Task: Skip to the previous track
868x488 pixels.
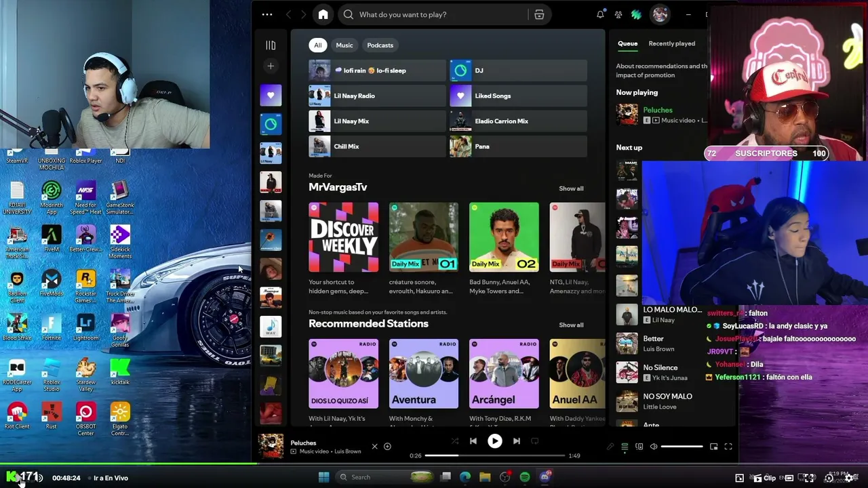Action: coord(473,441)
